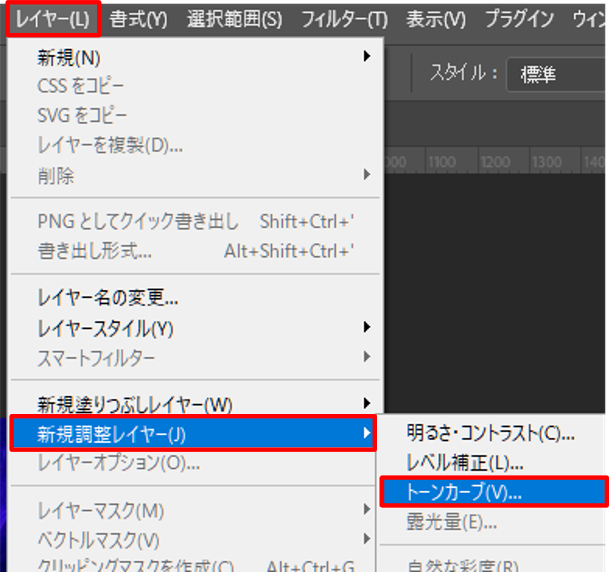Open the プラグイン menu
The width and height of the screenshot is (609, 572).
tap(519, 19)
